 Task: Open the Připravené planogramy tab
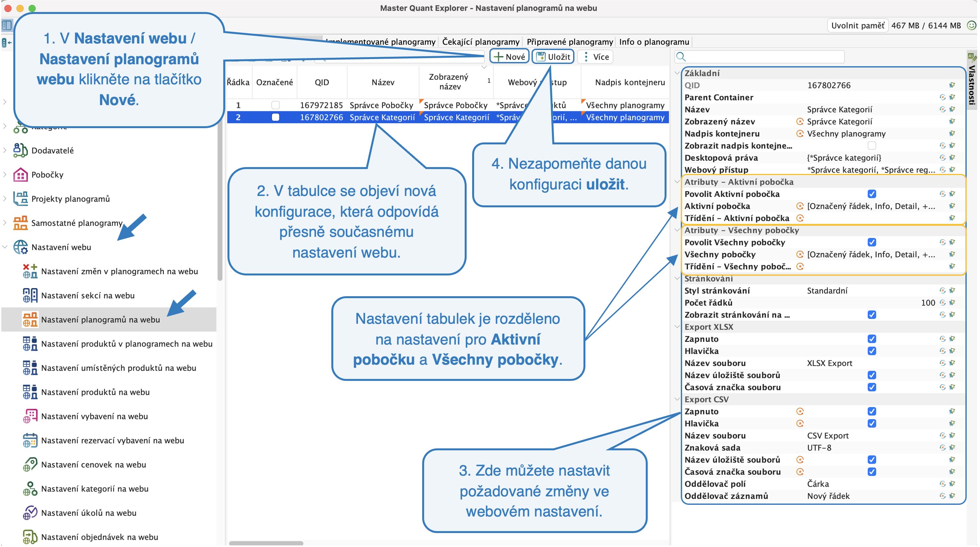click(570, 42)
